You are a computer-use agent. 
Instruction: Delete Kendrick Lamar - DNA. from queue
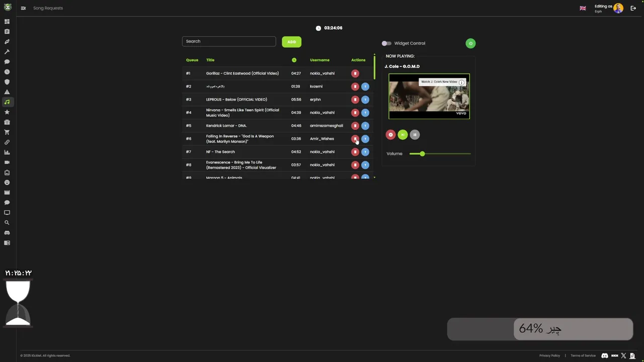355,126
